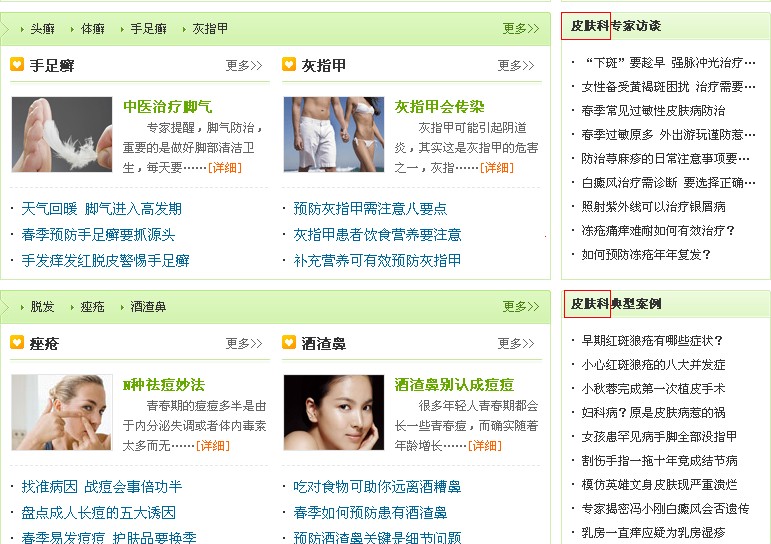This screenshot has height=544, width=771.
Task: Click the heart icon beside 手足癣 heading
Action: (17, 64)
